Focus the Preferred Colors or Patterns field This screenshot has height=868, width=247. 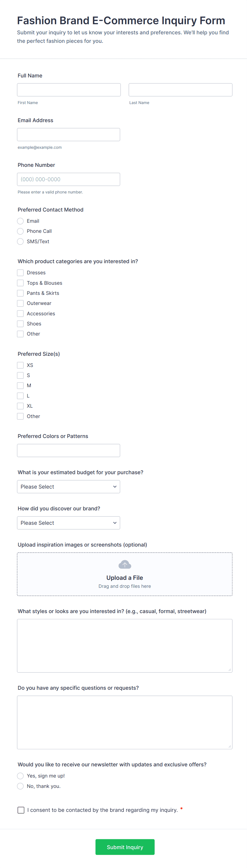(x=68, y=450)
